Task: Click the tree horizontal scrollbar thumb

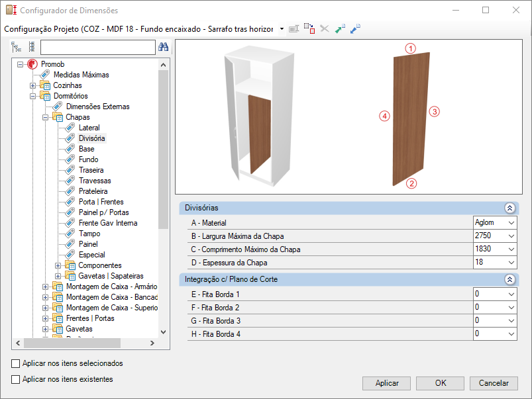Action: (x=72, y=343)
